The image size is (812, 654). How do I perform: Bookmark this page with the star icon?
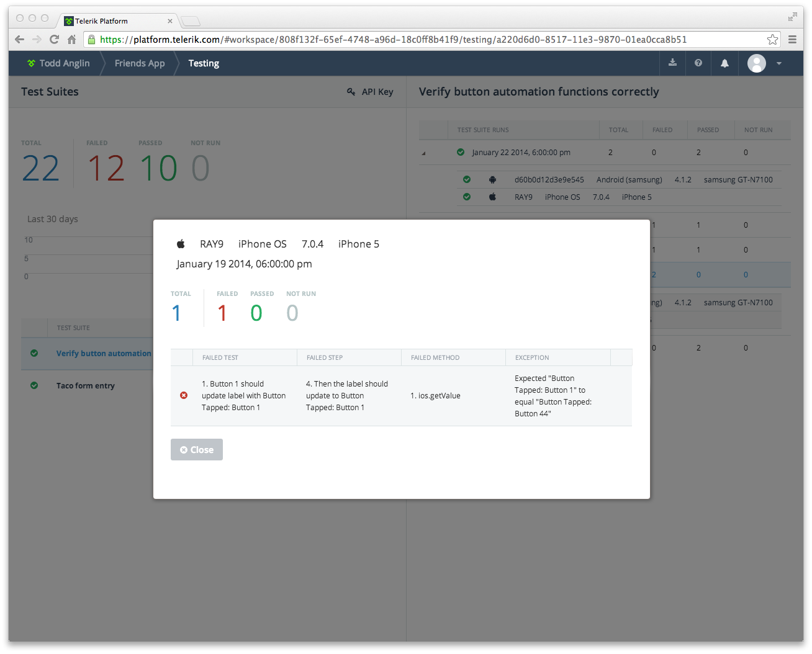pyautogui.click(x=772, y=40)
